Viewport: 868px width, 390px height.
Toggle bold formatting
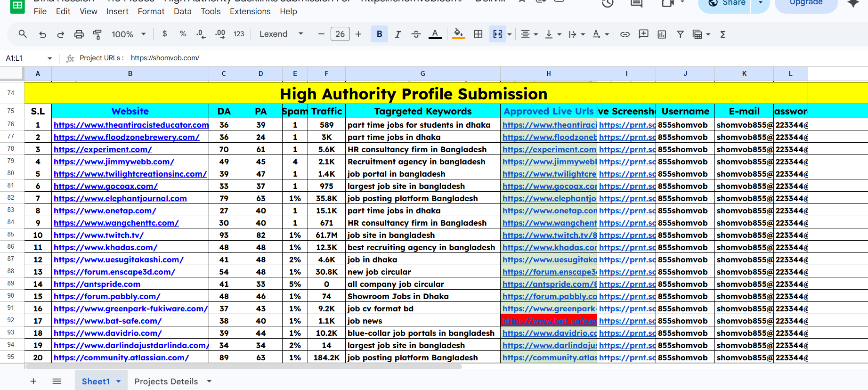click(380, 34)
